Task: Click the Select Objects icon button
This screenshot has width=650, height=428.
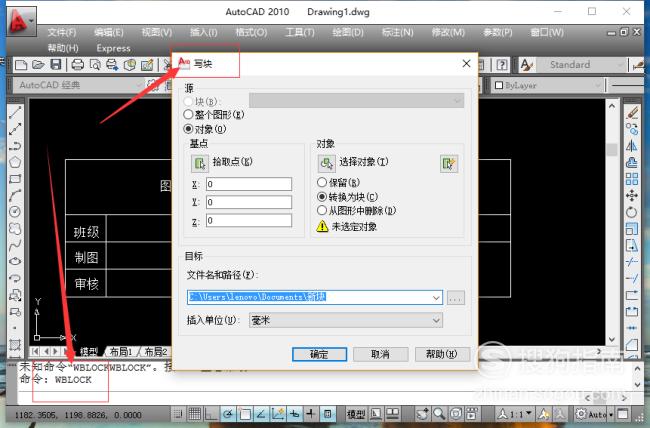Action: point(327,163)
